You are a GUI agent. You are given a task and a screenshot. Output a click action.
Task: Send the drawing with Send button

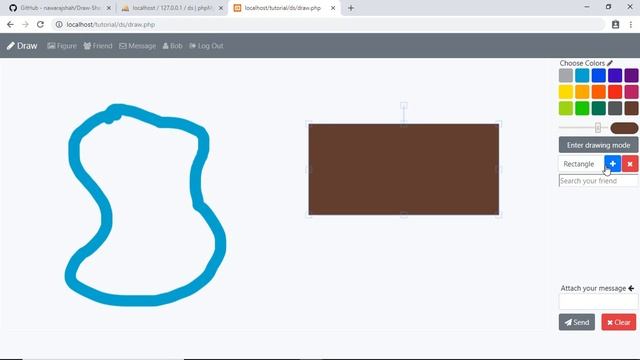577,322
